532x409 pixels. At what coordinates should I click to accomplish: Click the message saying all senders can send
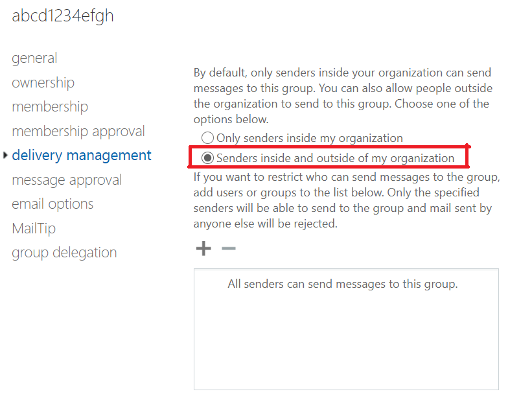(x=342, y=284)
